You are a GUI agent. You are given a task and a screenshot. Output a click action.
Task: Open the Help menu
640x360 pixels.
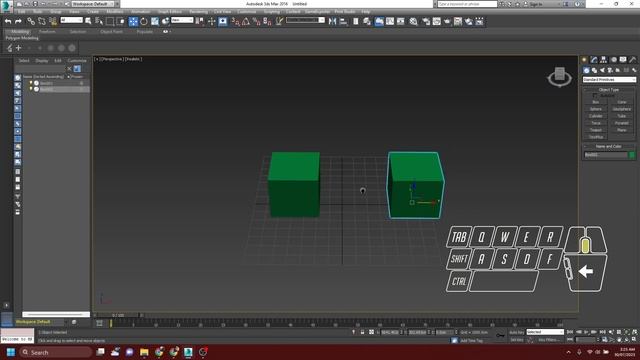point(366,12)
